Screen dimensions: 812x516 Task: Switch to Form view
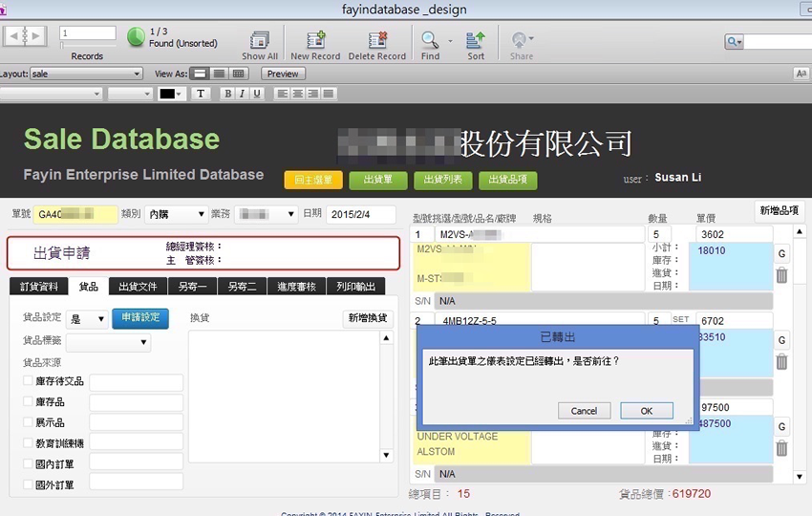200,74
